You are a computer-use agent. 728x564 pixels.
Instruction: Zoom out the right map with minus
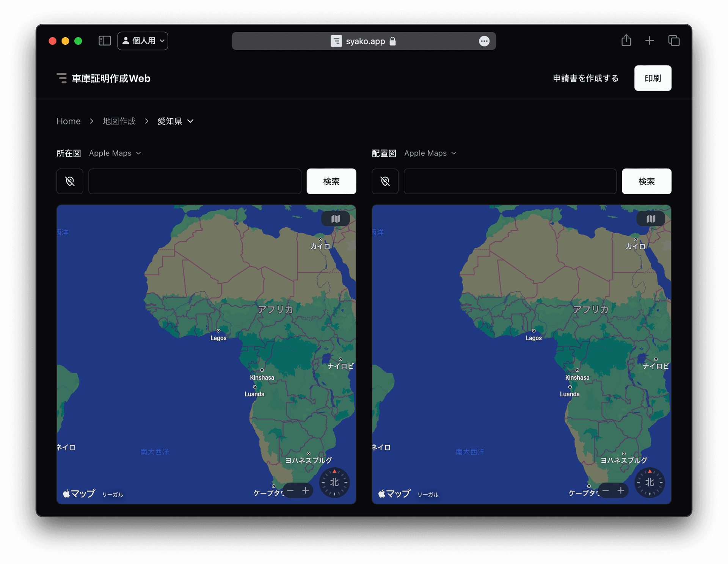click(606, 490)
